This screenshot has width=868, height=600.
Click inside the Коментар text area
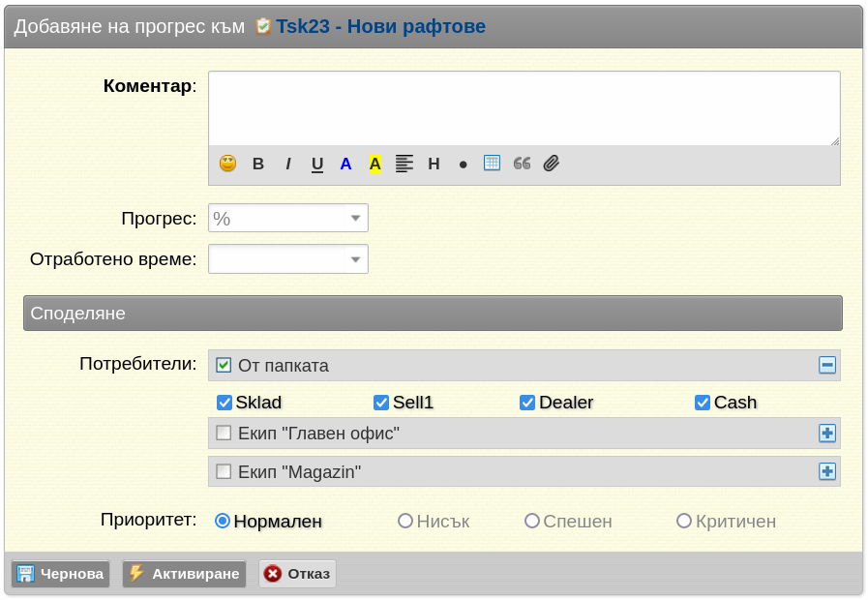point(524,108)
